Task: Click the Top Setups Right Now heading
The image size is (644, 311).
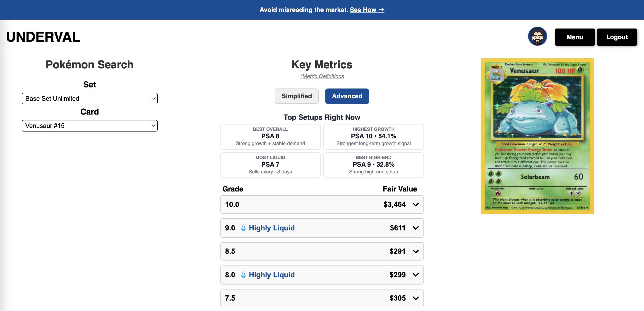Action: click(x=322, y=117)
